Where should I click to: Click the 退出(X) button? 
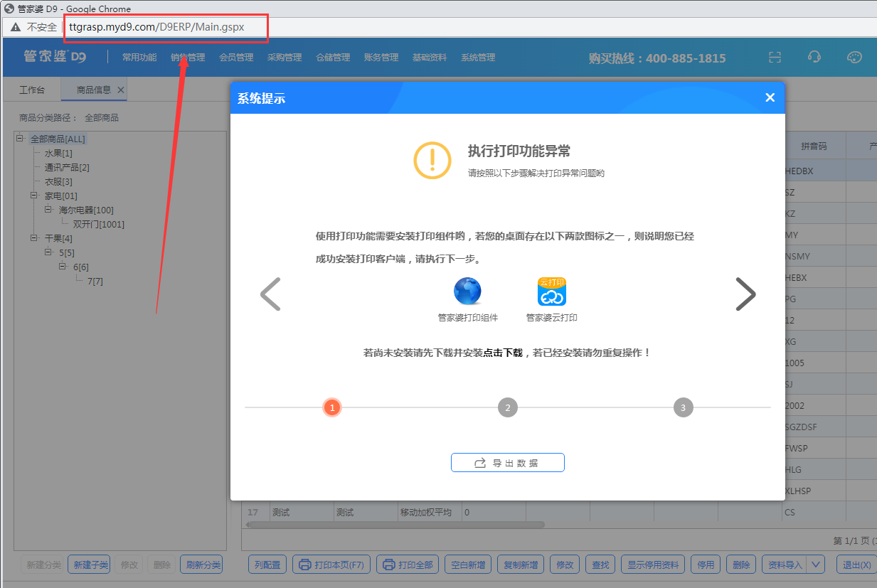click(856, 565)
